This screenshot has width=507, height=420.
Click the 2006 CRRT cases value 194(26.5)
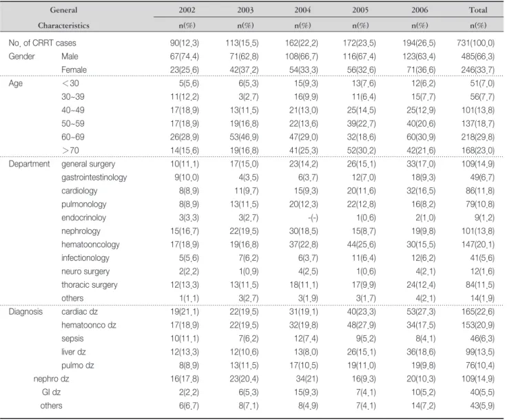[x=419, y=43]
